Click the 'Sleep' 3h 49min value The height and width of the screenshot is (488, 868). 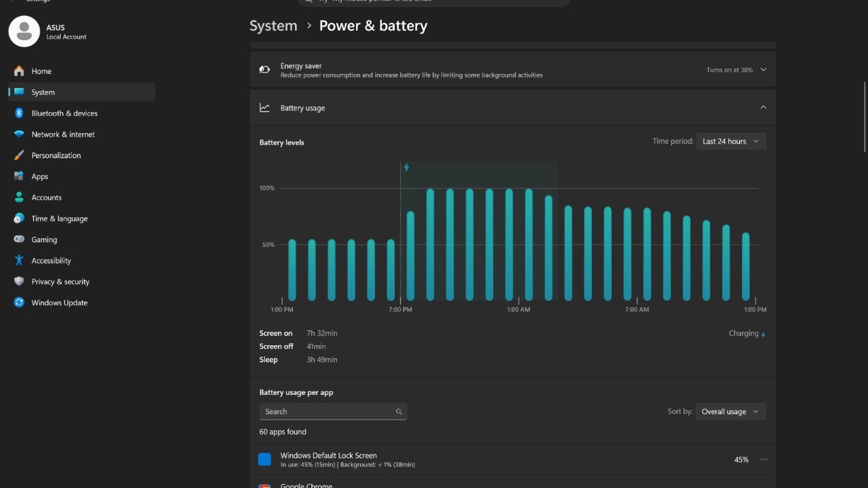coord(322,360)
